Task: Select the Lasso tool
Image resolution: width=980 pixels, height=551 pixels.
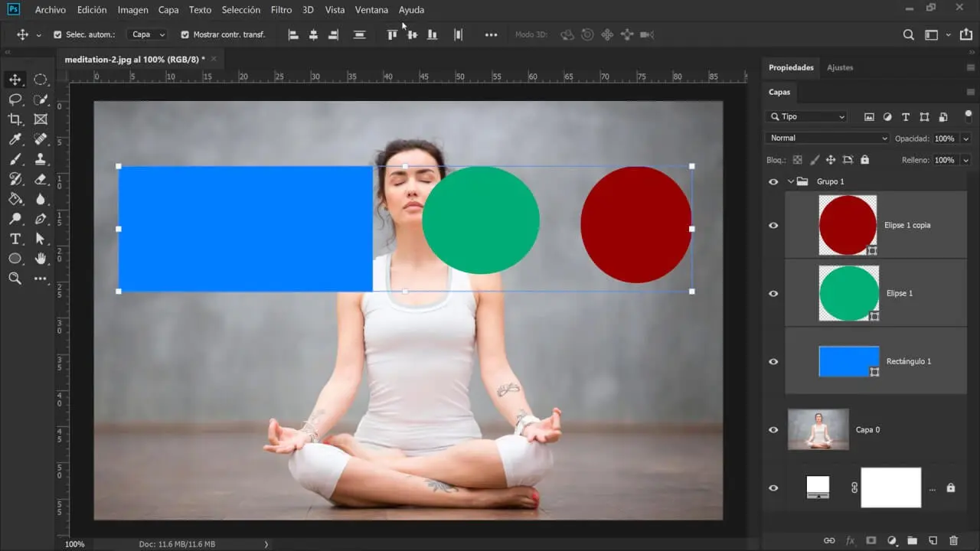Action: tap(15, 99)
